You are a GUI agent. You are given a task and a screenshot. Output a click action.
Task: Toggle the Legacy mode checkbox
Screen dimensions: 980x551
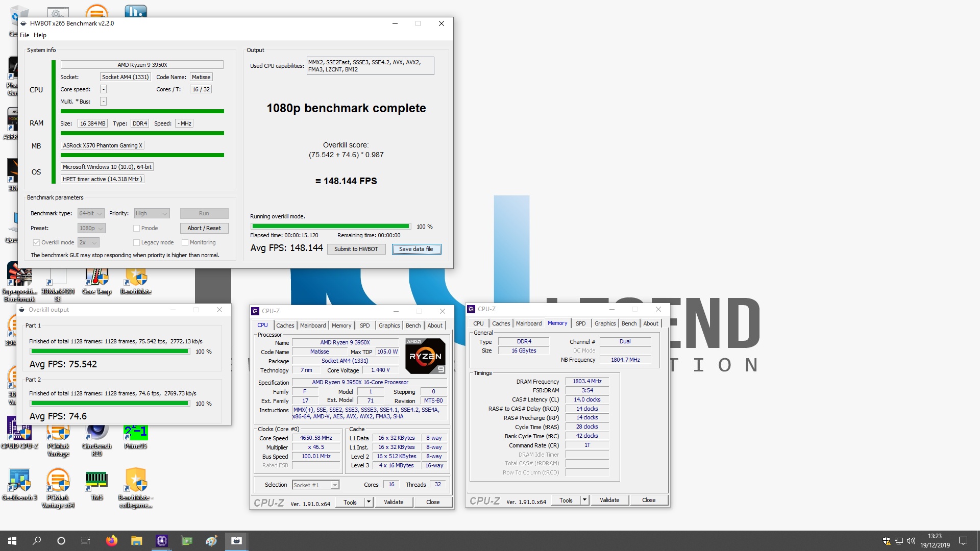(136, 242)
